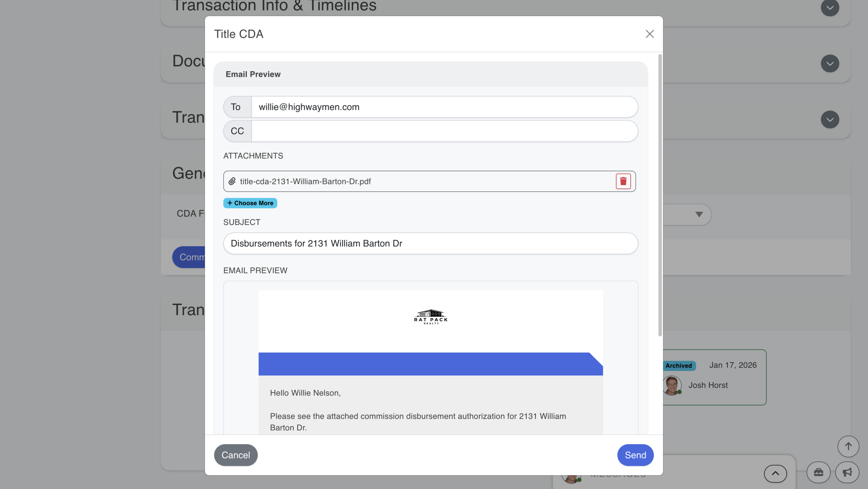Click the attachment file name title-cda-2131-William-Barton-Dr.pdf
Viewport: 868px width, 489px height.
pos(305,182)
